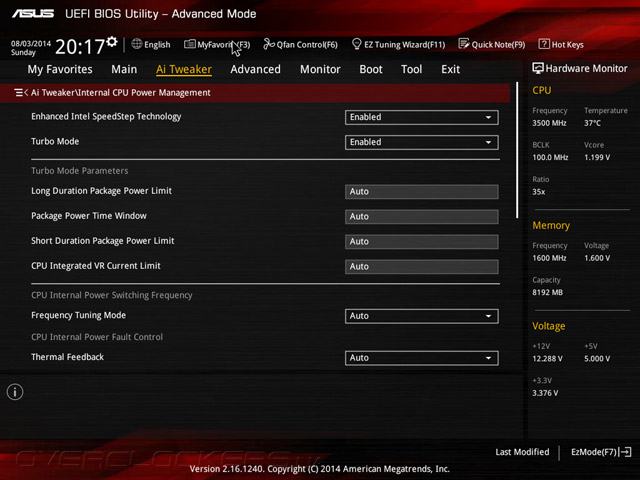Click the EZ Tuning lightbulb icon
The image size is (640, 480).
tap(356, 44)
